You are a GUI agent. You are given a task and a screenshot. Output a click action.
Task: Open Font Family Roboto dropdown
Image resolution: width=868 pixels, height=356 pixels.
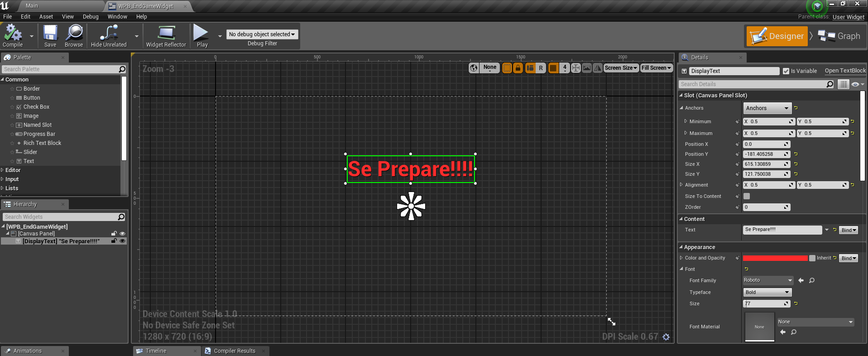point(768,280)
